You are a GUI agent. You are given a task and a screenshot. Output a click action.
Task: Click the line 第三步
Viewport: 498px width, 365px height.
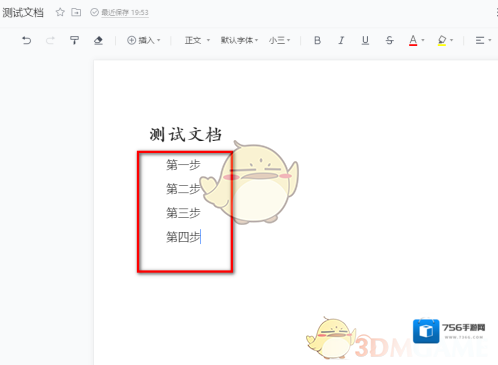[183, 213]
